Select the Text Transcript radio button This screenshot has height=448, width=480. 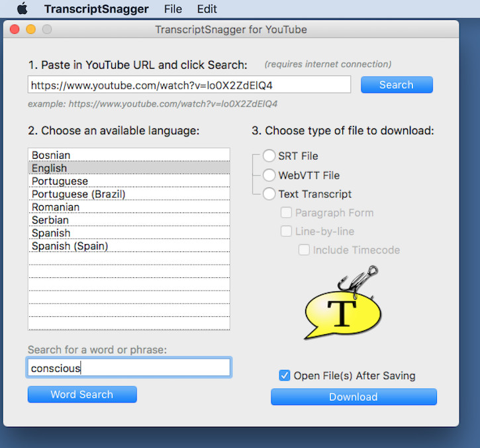click(269, 194)
